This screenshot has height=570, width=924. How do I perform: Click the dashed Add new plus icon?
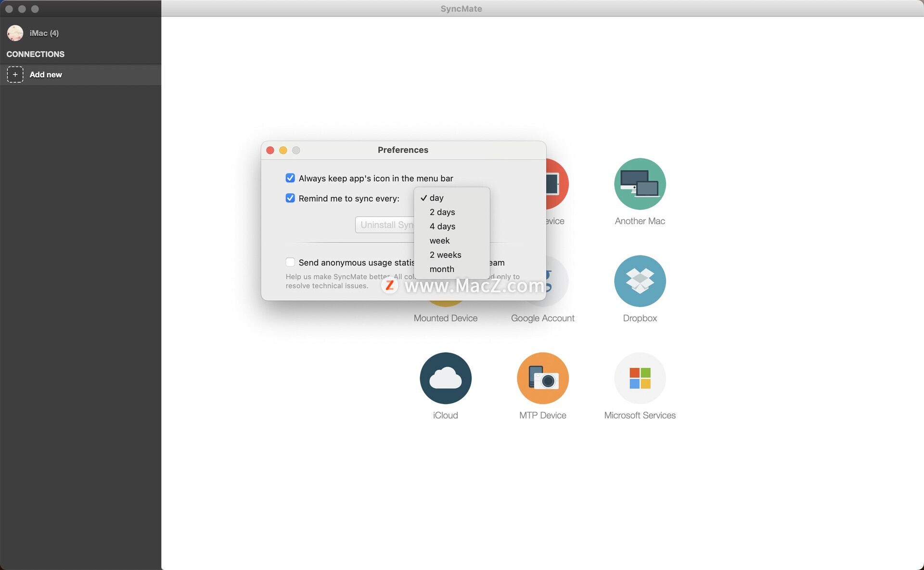click(x=15, y=75)
